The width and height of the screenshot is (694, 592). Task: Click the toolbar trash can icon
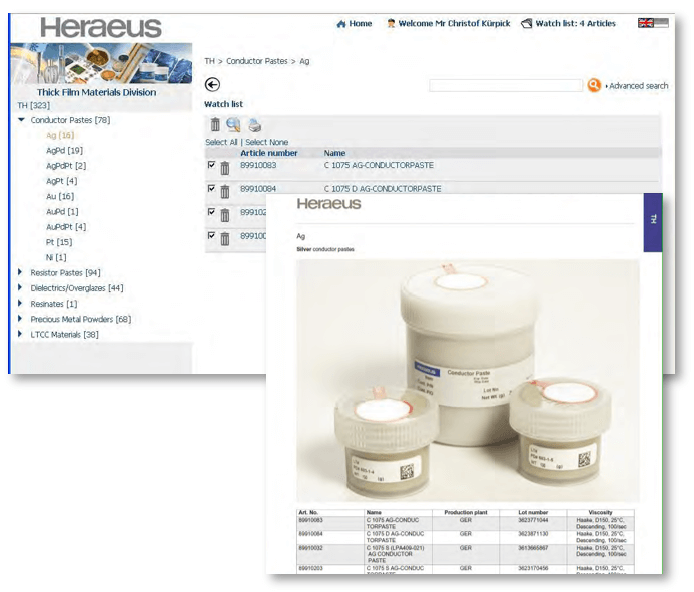tap(215, 125)
